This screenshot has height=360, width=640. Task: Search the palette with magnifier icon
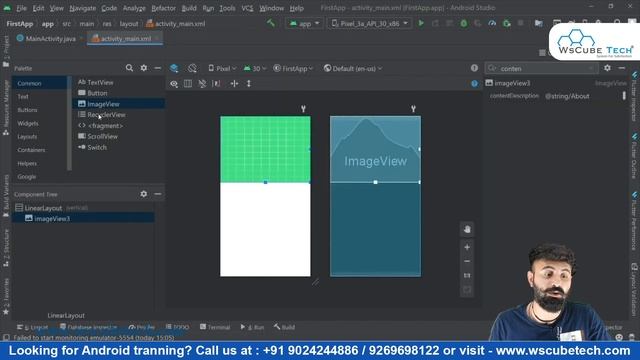click(129, 68)
